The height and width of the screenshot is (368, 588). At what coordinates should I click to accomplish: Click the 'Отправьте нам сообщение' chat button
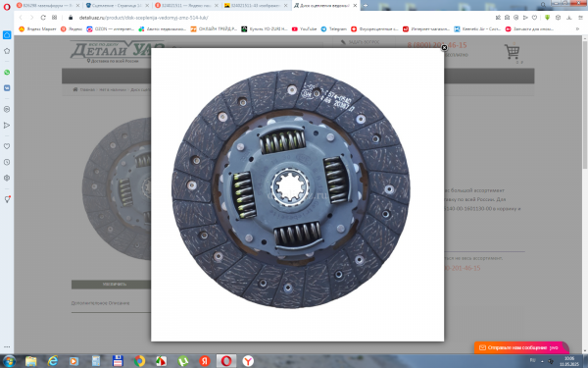click(519, 347)
